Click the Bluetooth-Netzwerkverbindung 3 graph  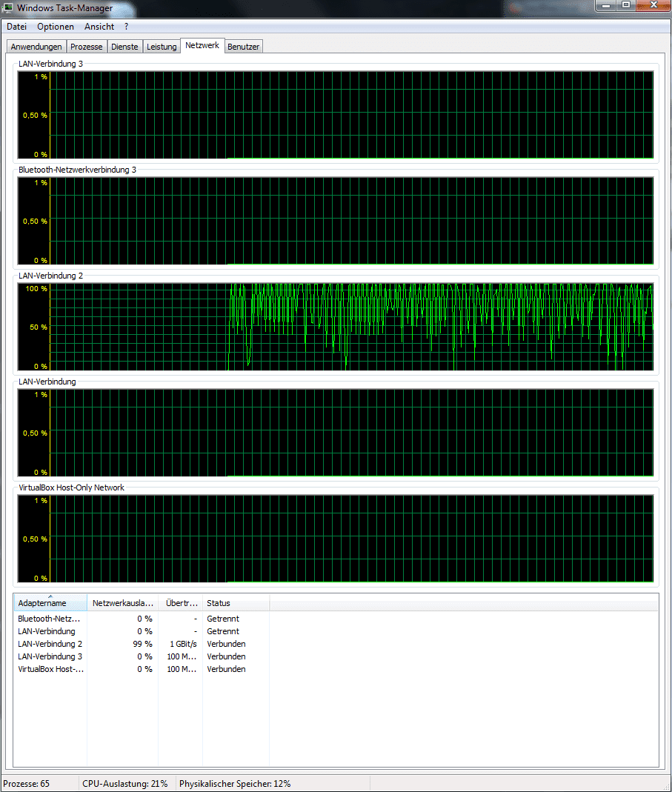[336, 222]
